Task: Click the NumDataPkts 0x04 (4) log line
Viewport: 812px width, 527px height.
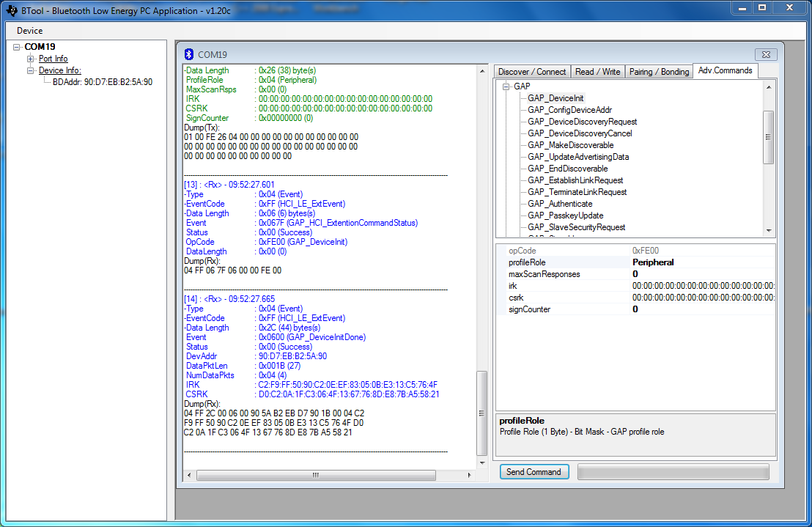Action: point(236,375)
